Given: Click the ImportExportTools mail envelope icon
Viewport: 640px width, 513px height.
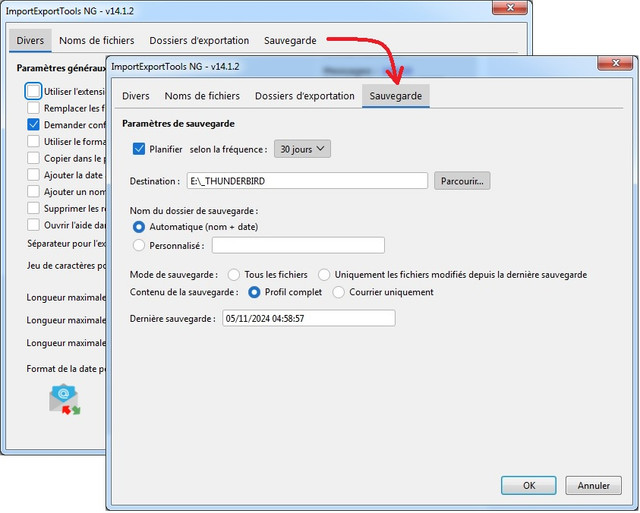Looking at the screenshot, I should 64,399.
